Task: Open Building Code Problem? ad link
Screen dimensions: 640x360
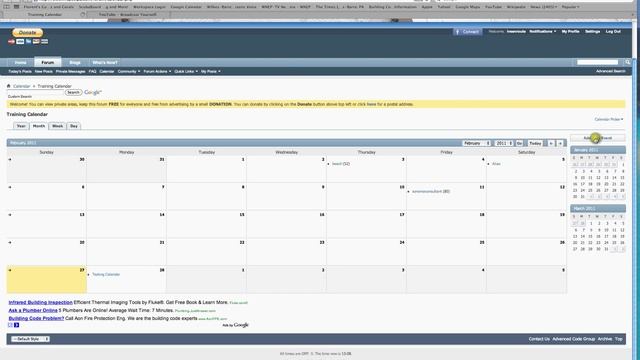Action: [x=36, y=318]
